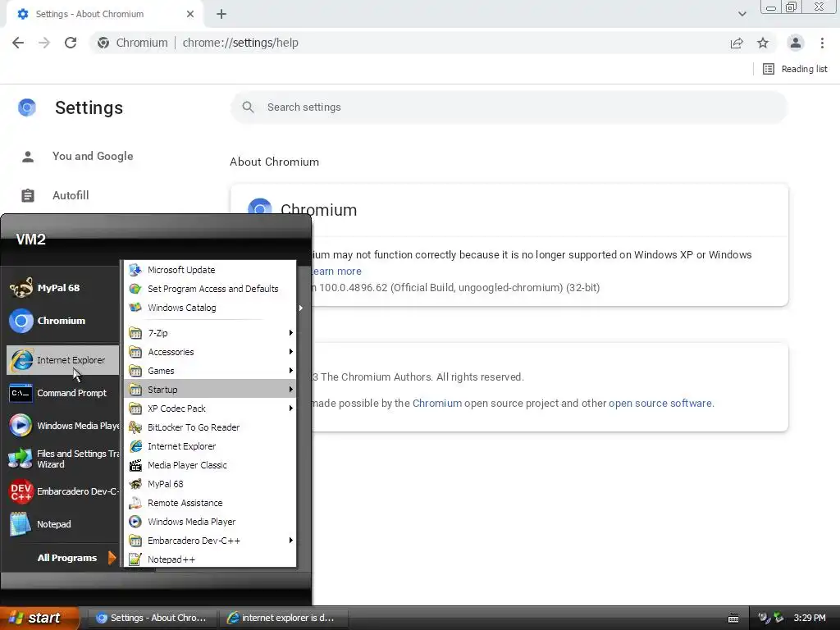Launch MyPal 68 from All Programs list

coord(210,484)
